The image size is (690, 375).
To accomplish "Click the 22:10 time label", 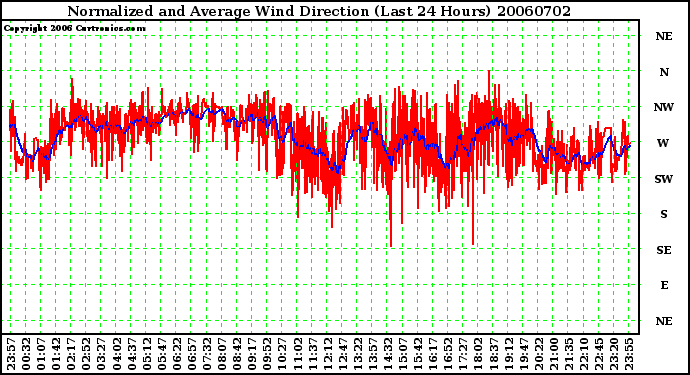I will pyautogui.click(x=584, y=354).
